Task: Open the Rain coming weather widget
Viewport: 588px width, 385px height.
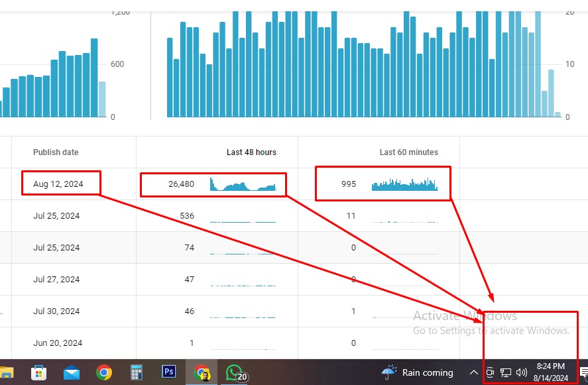Action: 419,372
